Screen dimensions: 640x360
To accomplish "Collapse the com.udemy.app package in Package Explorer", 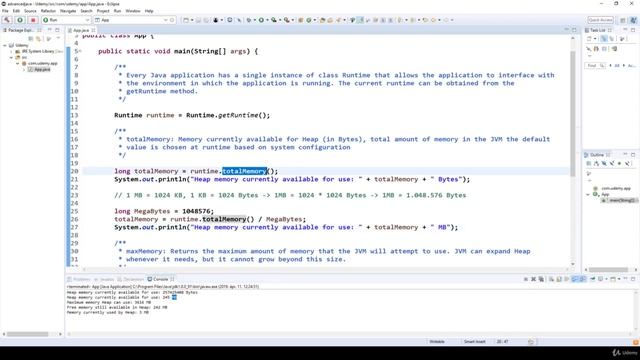I will click(x=18, y=64).
